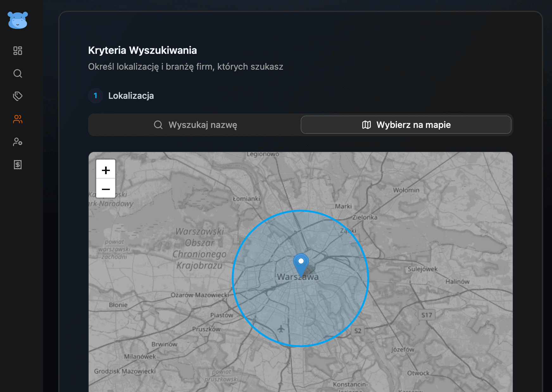Click the map icon on Wybierz na mapie

[x=367, y=125]
